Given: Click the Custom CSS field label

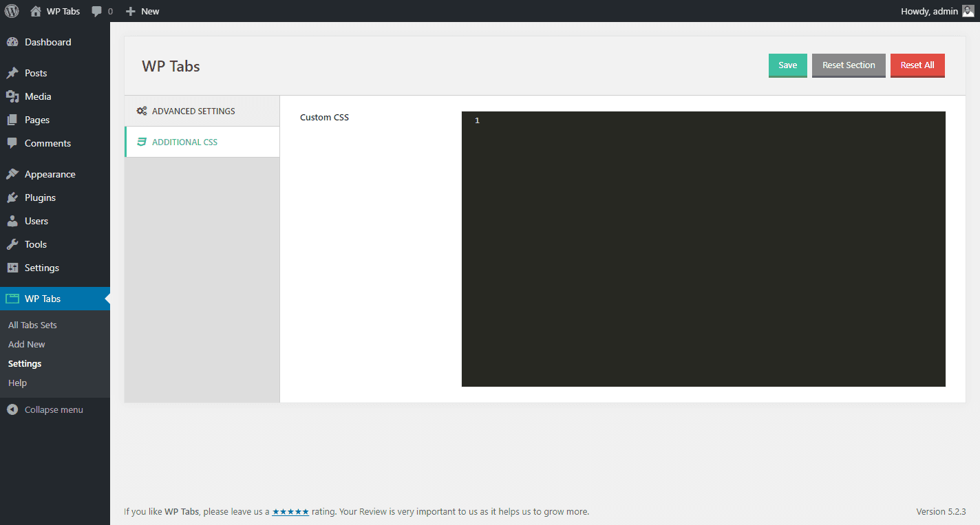Looking at the screenshot, I should (324, 117).
